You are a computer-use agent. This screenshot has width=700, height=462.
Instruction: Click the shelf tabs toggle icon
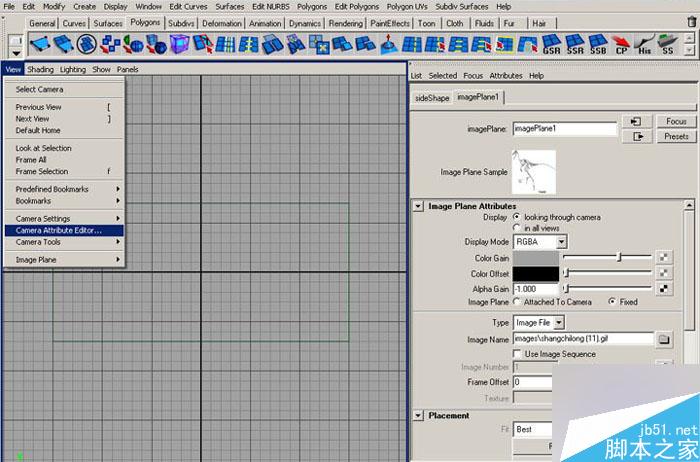(16, 41)
